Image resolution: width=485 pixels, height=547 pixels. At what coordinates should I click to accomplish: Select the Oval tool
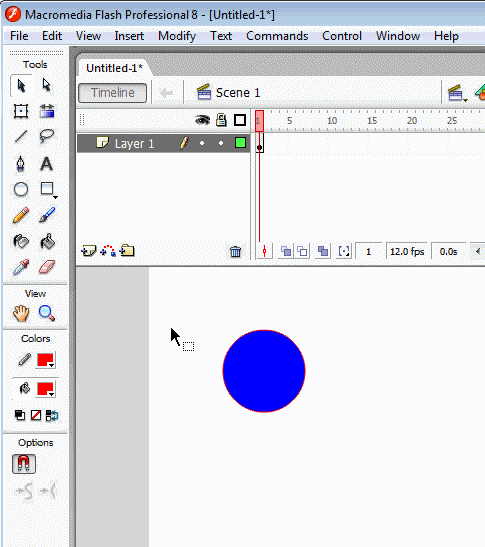(x=21, y=189)
